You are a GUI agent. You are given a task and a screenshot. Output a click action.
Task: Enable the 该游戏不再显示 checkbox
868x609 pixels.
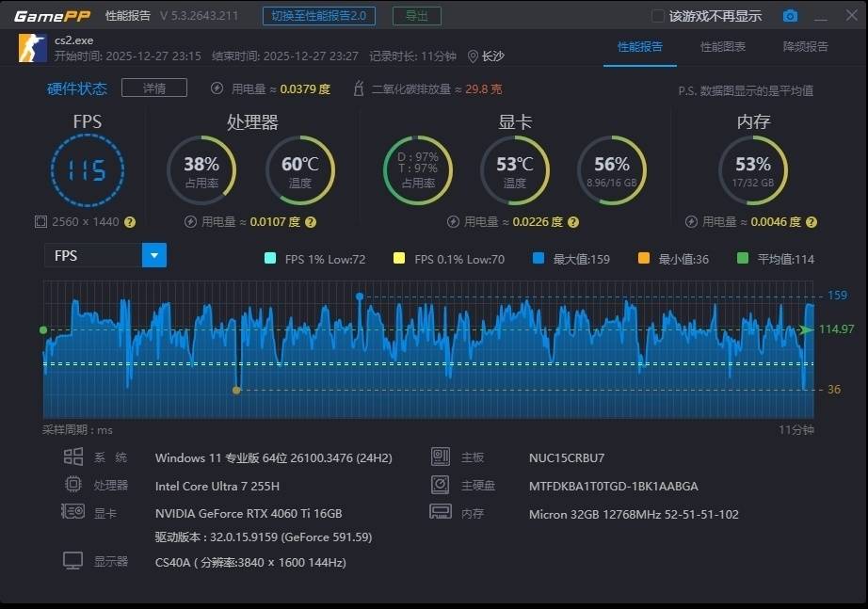coord(658,16)
